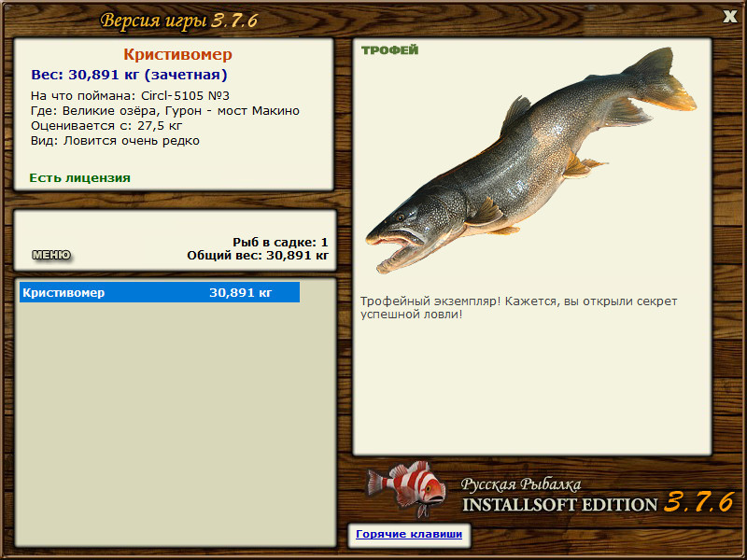Click the Общий вес: 30,891 кг total
Image resolution: width=747 pixels, height=560 pixels.
258,255
